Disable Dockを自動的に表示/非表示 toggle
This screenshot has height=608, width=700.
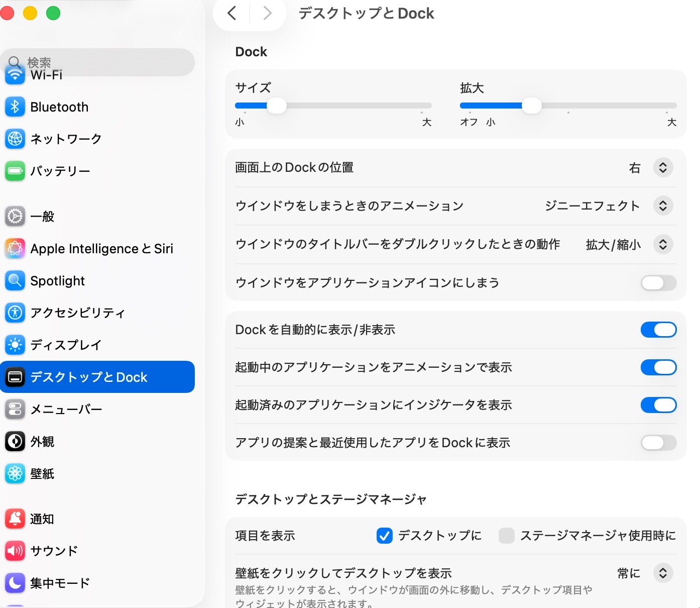658,330
